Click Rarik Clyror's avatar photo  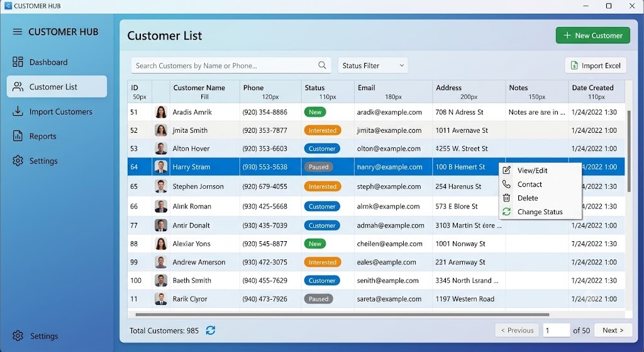pyautogui.click(x=160, y=299)
